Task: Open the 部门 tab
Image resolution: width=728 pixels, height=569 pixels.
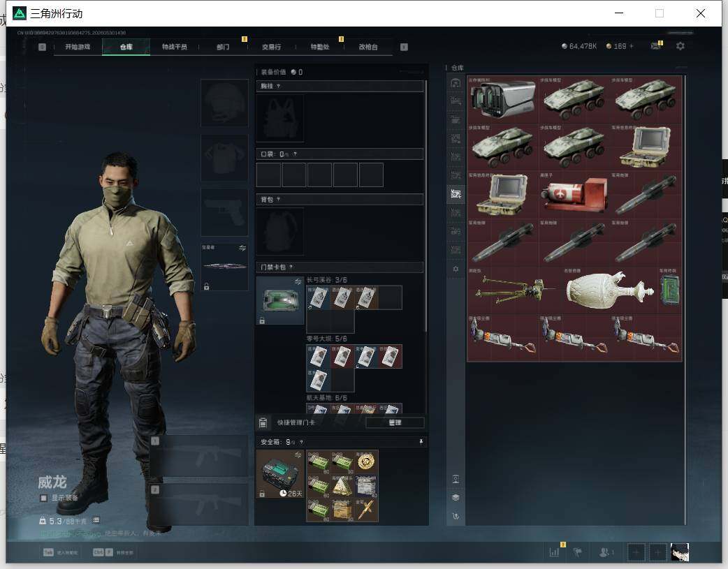Action: pos(223,47)
